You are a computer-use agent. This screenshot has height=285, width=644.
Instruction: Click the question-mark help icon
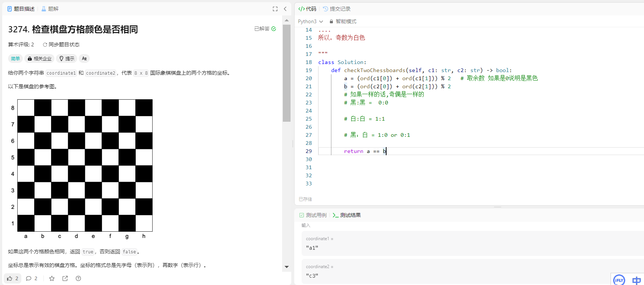click(x=78, y=278)
